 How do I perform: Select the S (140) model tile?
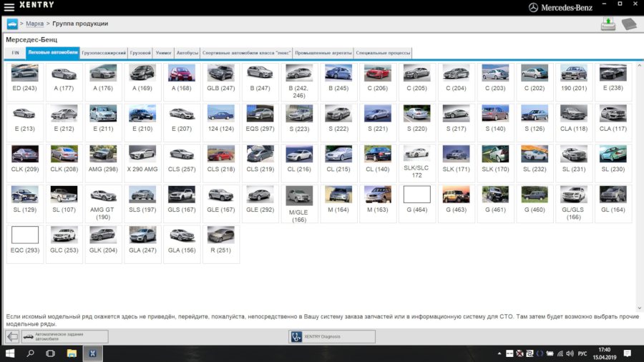click(x=495, y=122)
